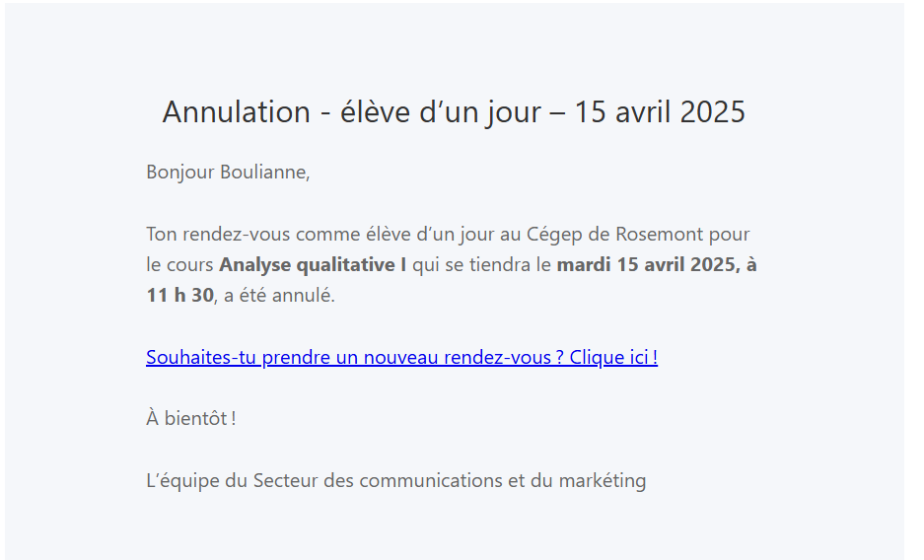Click the bold time '11 h 30'

point(179,296)
